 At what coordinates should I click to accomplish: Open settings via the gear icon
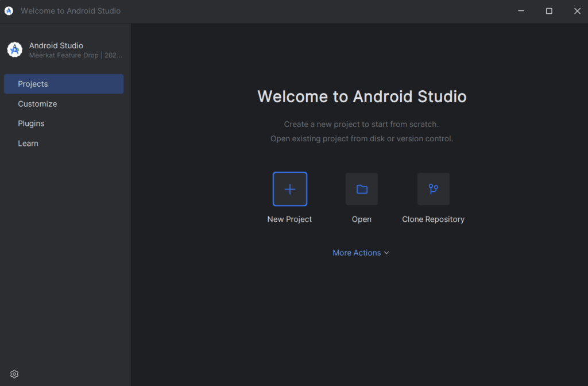point(14,374)
